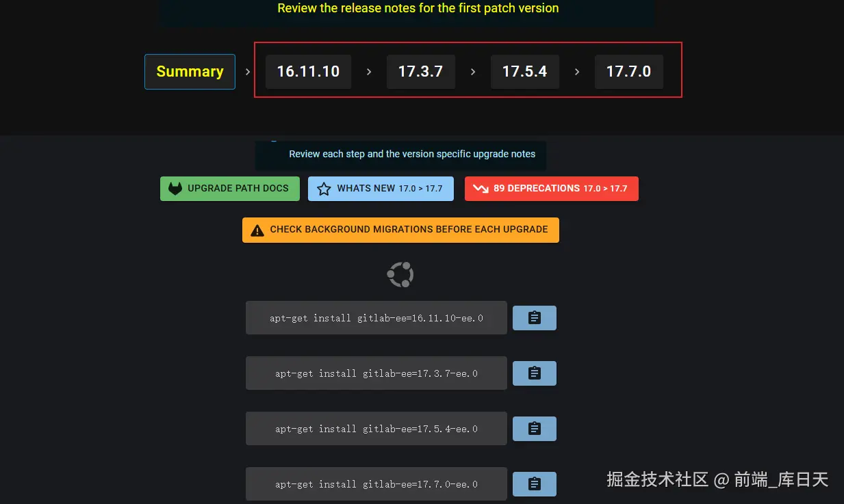Open the Summary step
Image resolution: width=844 pixels, height=504 pixels.
coord(190,72)
